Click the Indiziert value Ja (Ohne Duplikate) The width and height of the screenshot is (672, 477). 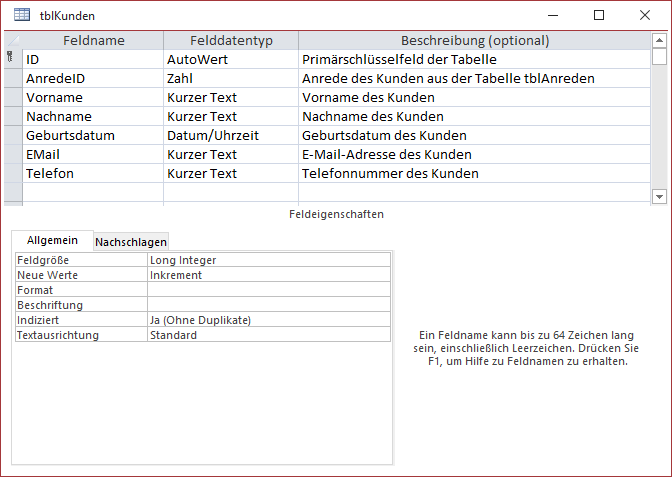pyautogui.click(x=269, y=320)
